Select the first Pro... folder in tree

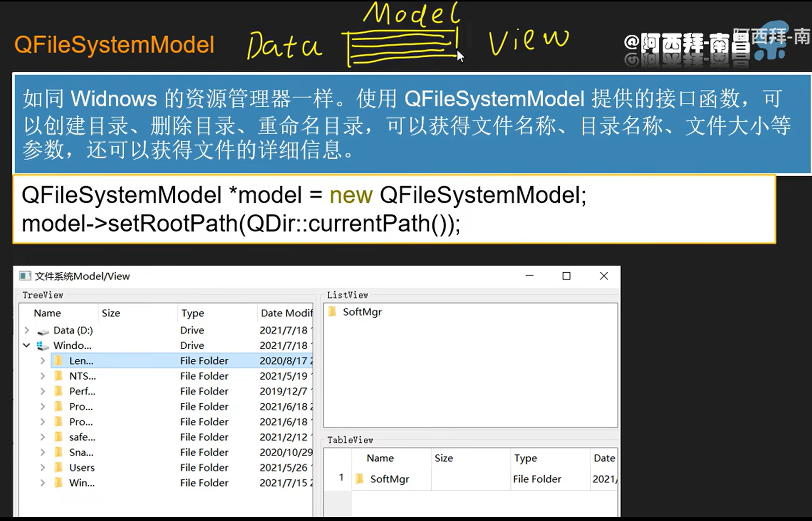click(81, 407)
